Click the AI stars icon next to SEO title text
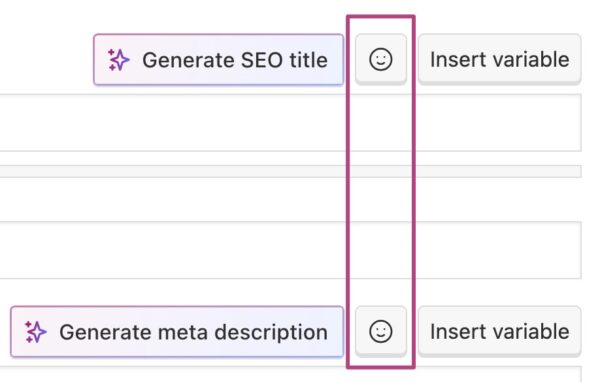Viewport: 600px width, 382px height. pyautogui.click(x=118, y=60)
